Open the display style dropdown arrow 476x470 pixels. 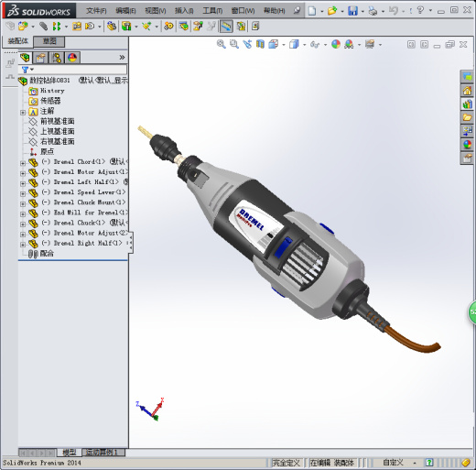tap(304, 45)
